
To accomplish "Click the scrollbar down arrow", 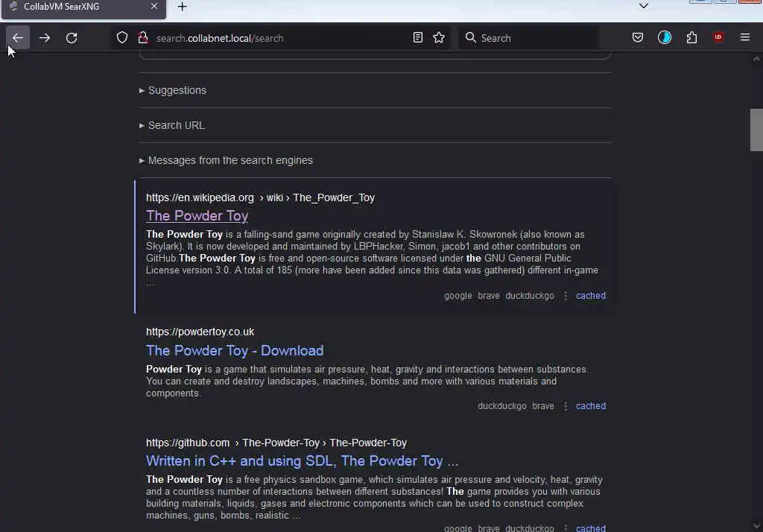I will (x=756, y=526).
